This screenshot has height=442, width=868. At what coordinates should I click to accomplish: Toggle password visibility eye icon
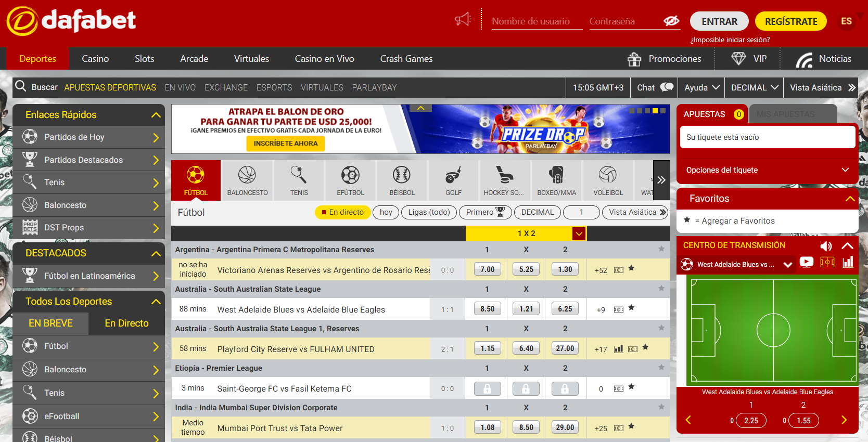[x=671, y=21]
